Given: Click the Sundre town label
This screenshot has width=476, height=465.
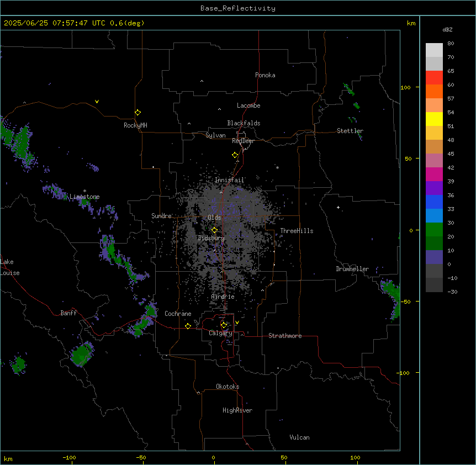Looking at the screenshot, I should click(x=161, y=216).
